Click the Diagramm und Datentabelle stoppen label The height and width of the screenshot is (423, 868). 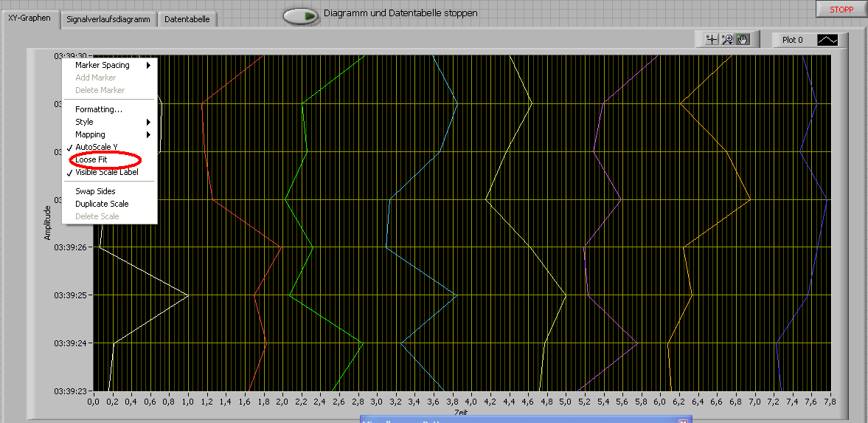(x=400, y=13)
